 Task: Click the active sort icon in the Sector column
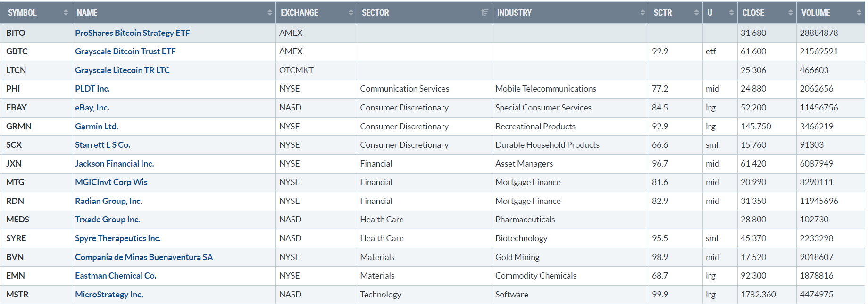484,13
